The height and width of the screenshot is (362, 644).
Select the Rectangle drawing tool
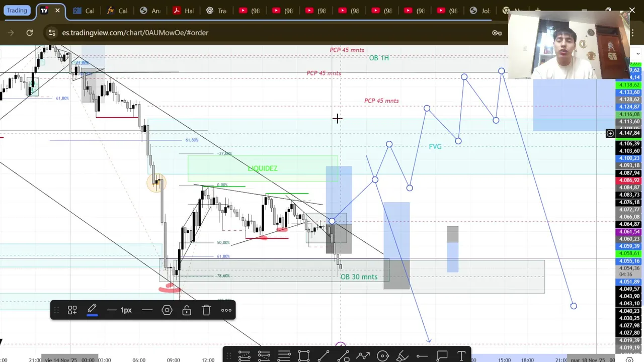pyautogui.click(x=304, y=356)
